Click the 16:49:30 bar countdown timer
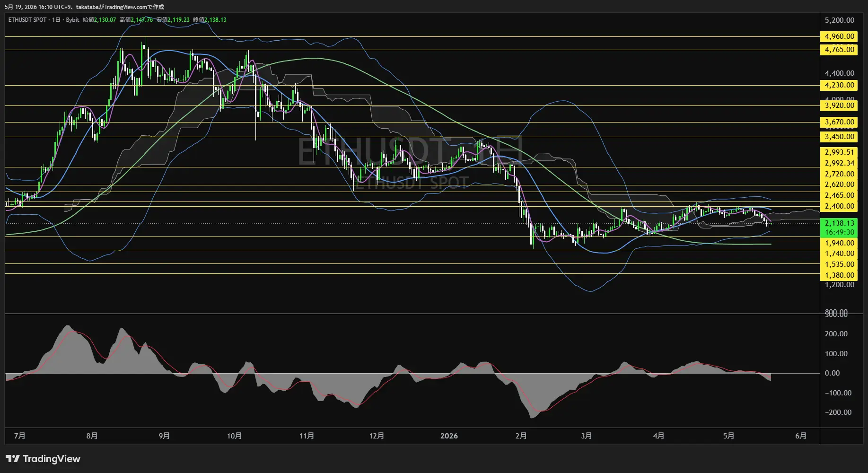Screen dimensions: 868x473 click(x=839, y=232)
